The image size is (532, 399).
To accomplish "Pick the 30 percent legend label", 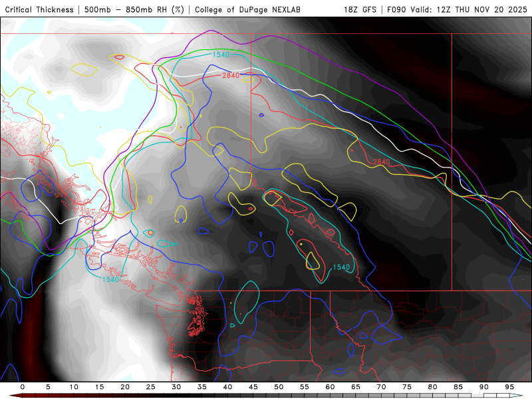I will tap(176, 387).
